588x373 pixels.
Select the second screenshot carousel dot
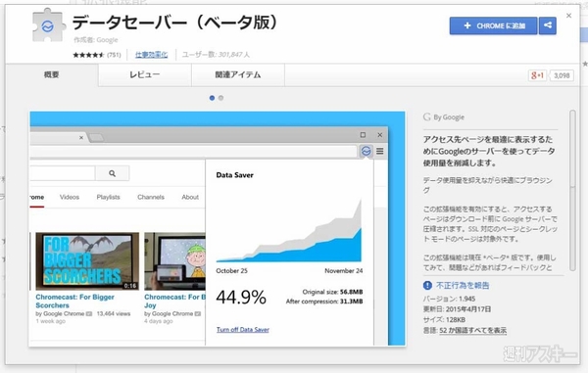point(220,98)
